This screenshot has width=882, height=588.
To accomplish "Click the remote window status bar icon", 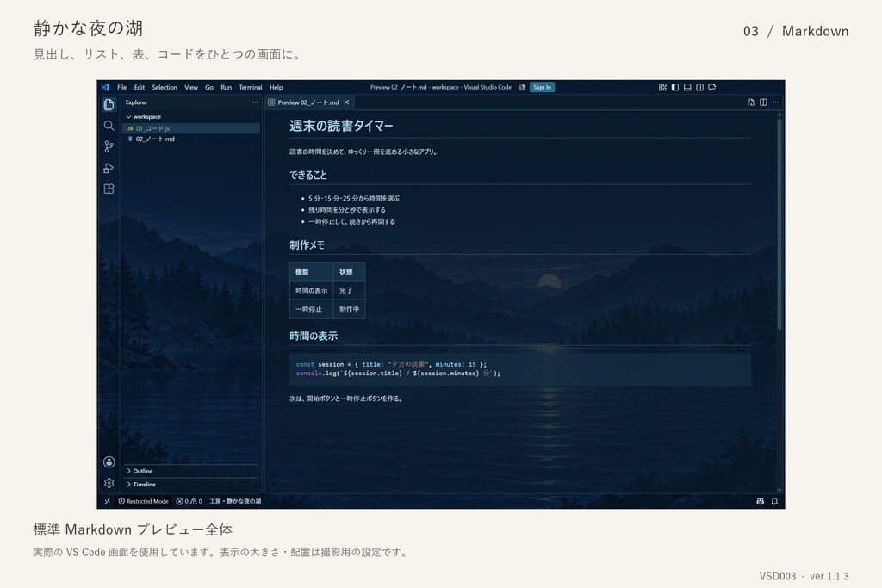I will point(107,501).
